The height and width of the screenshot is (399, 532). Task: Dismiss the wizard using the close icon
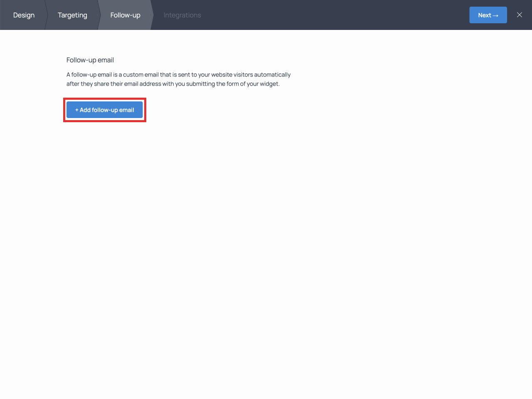[x=519, y=15]
